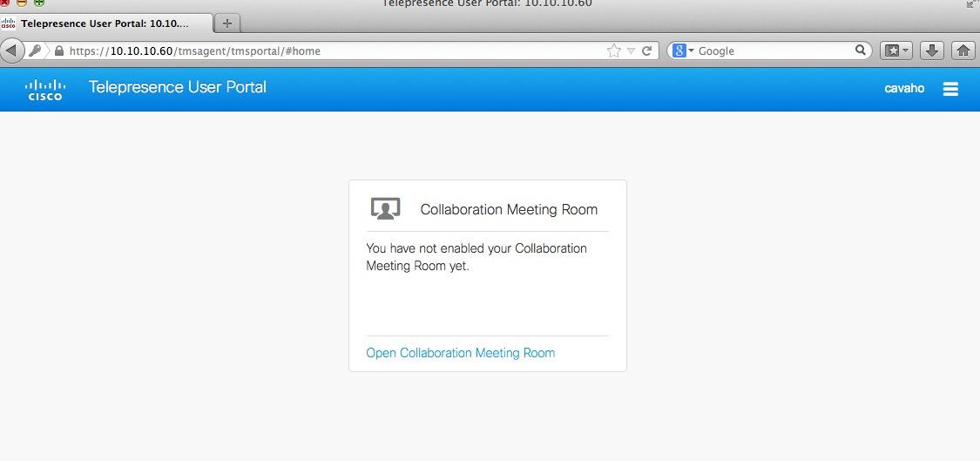Image resolution: width=980 pixels, height=461 pixels.
Task: Open the Google search engine selector
Action: 683,51
